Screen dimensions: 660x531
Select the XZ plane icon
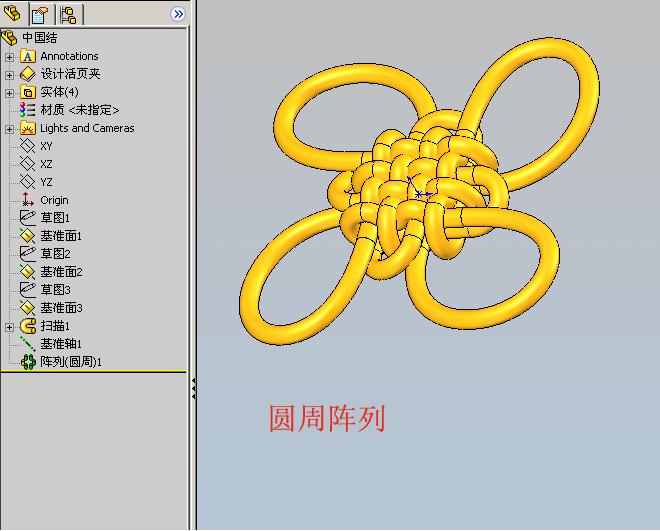click(x=28, y=164)
